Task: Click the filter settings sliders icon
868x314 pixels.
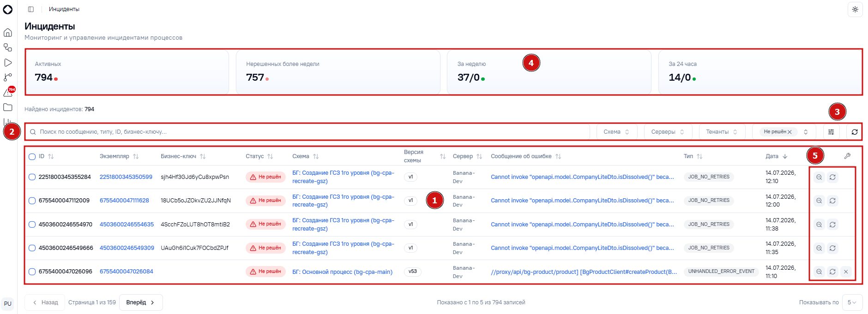Action: tap(831, 132)
